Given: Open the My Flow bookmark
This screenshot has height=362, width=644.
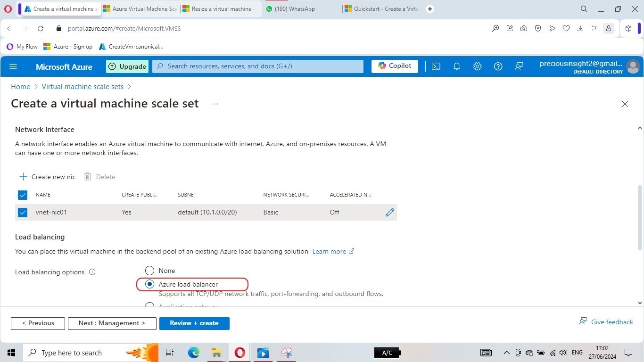Looking at the screenshot, I should coord(22,47).
